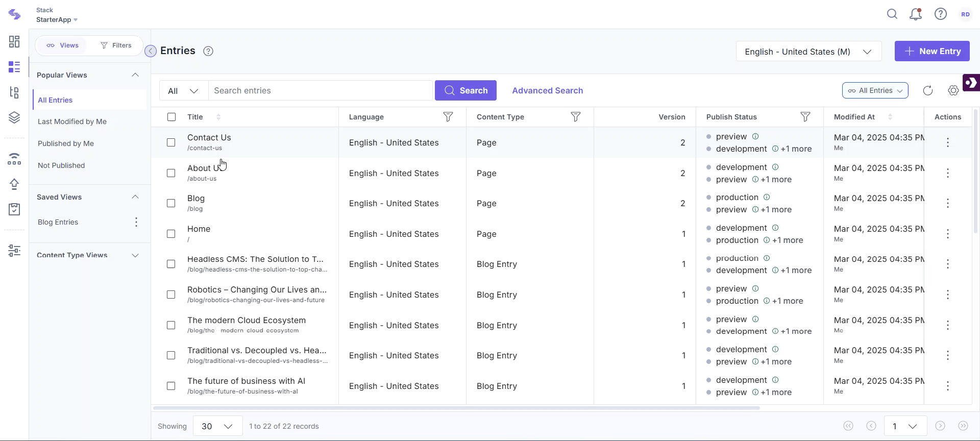Open the help question mark icon in header
Image resolution: width=980 pixels, height=441 pixels.
pos(940,14)
